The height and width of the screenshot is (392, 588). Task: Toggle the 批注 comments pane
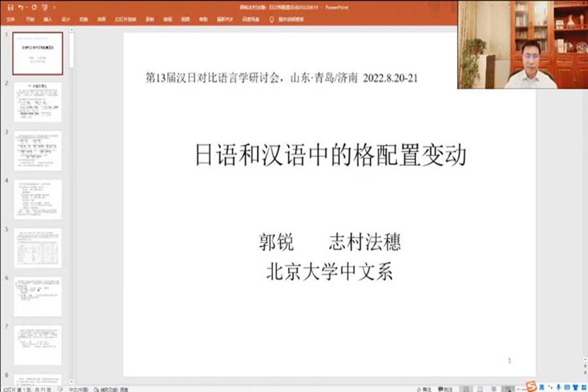click(445, 389)
